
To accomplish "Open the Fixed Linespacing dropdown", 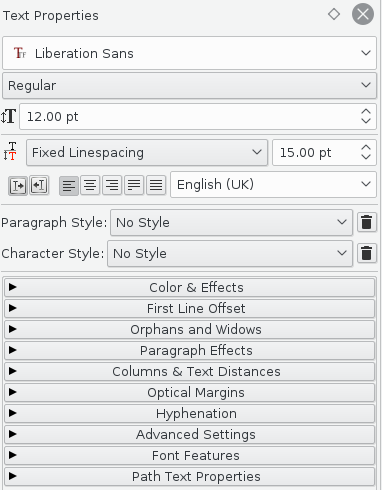I will click(x=147, y=153).
